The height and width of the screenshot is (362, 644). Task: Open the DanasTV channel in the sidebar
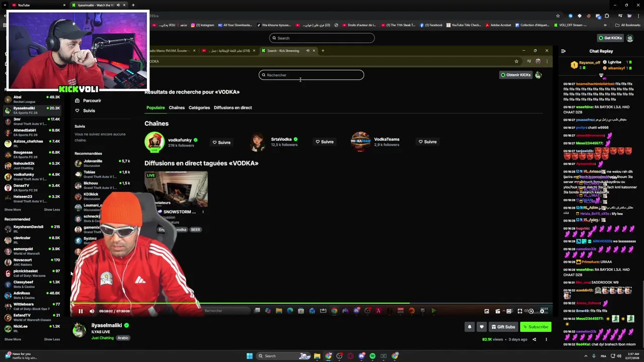click(32, 188)
